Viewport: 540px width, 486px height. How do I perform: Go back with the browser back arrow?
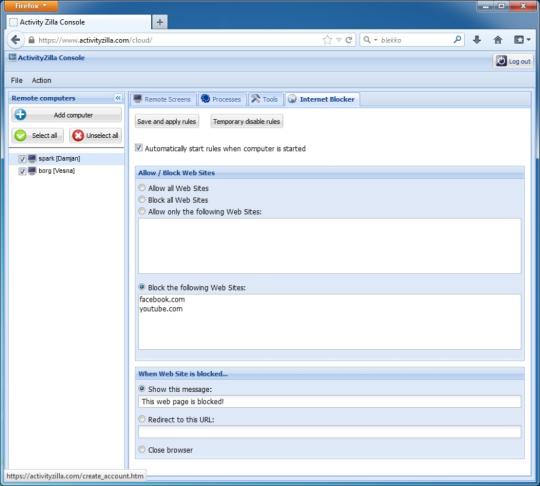coord(15,40)
